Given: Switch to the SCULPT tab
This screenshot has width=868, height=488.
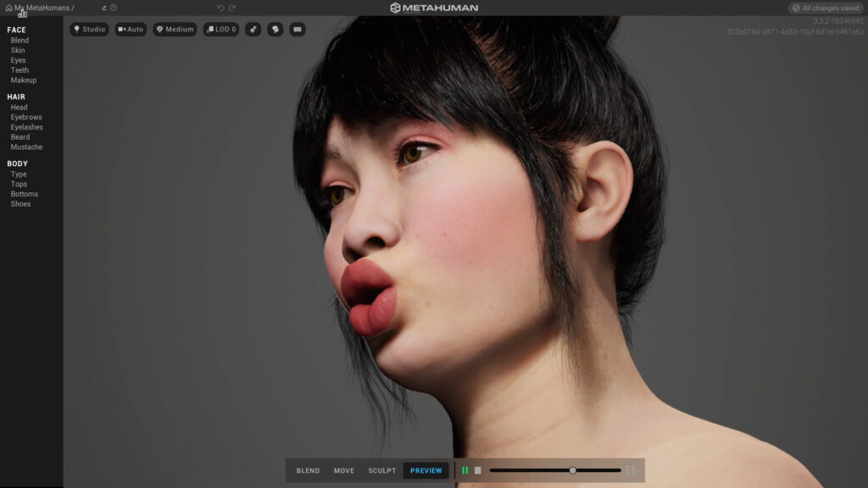Looking at the screenshot, I should [x=381, y=469].
